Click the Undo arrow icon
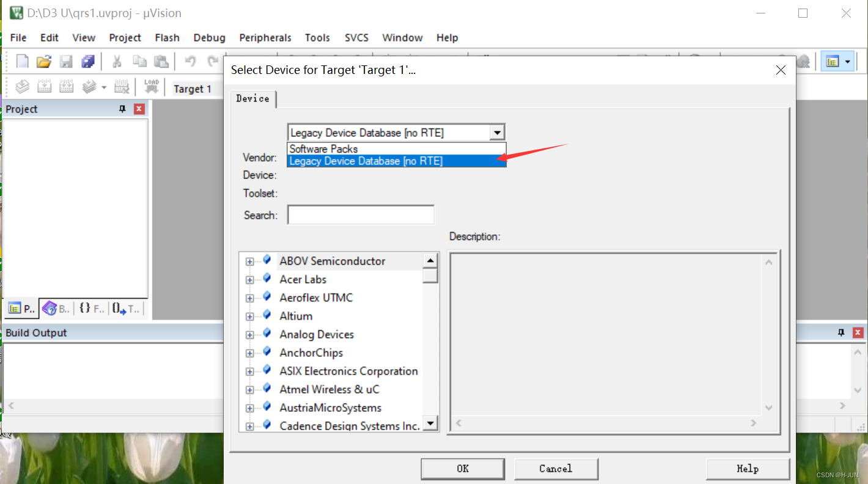 pos(190,61)
